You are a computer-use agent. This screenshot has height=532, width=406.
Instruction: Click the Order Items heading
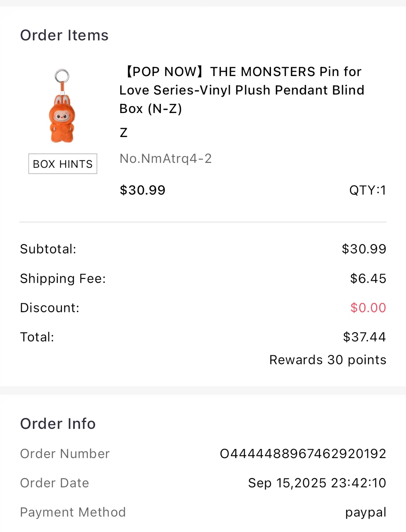pos(64,35)
